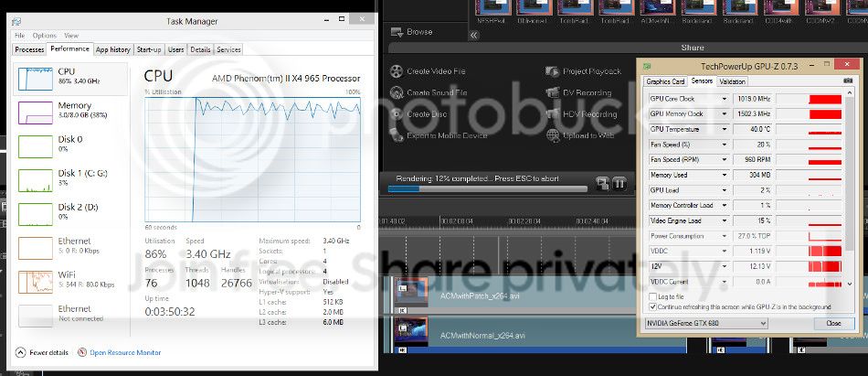The image size is (868, 376).
Task: Click the Close button in GPU-Z
Action: click(x=833, y=323)
